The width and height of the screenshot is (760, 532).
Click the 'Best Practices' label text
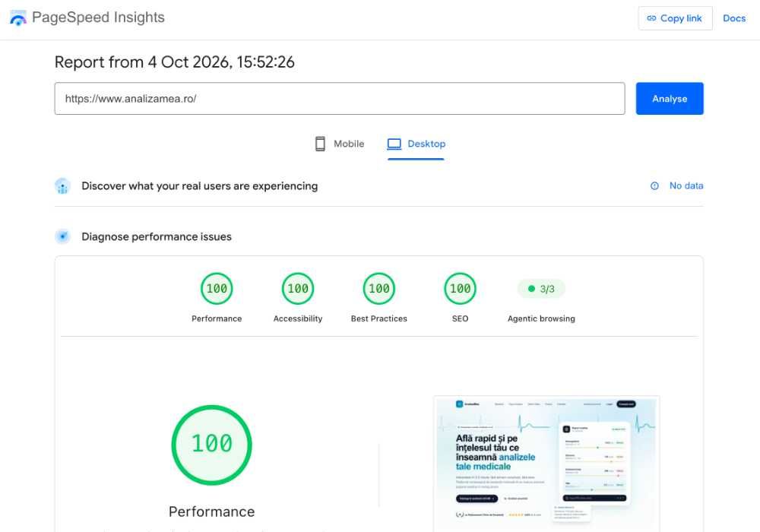(379, 318)
